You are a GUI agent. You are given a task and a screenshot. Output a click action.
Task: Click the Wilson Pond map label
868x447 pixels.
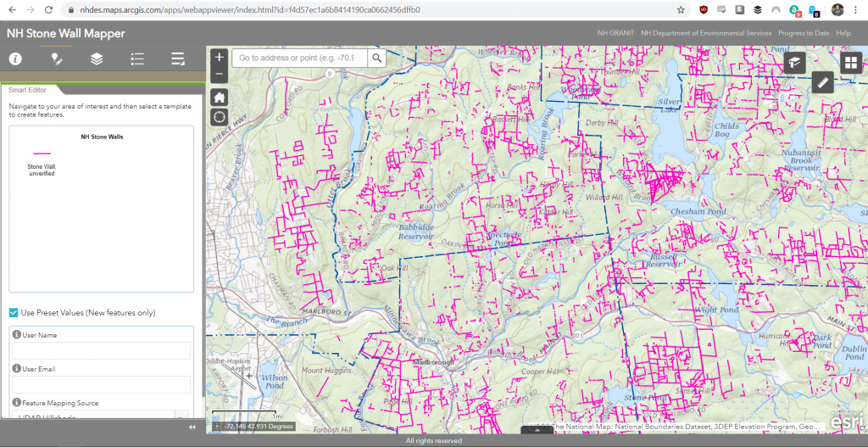tap(275, 381)
